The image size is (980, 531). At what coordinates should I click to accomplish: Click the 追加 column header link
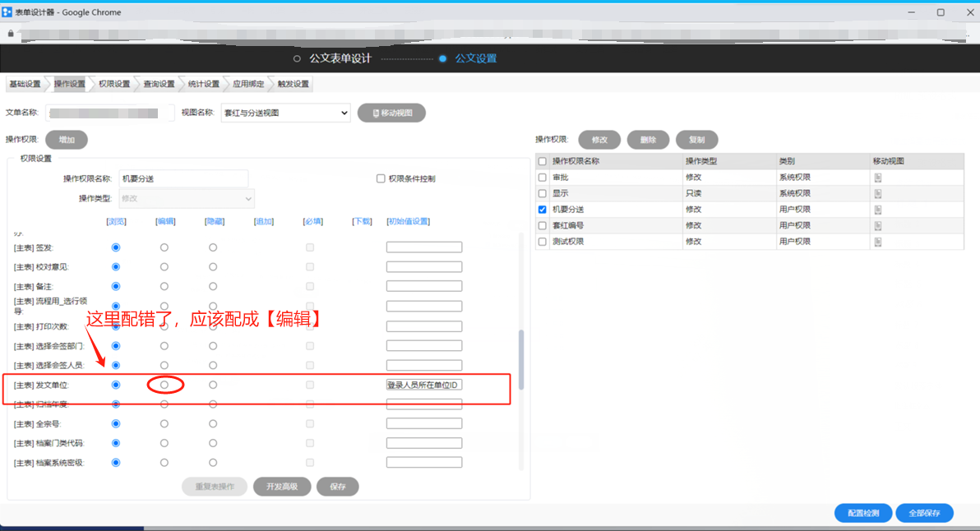point(264,222)
